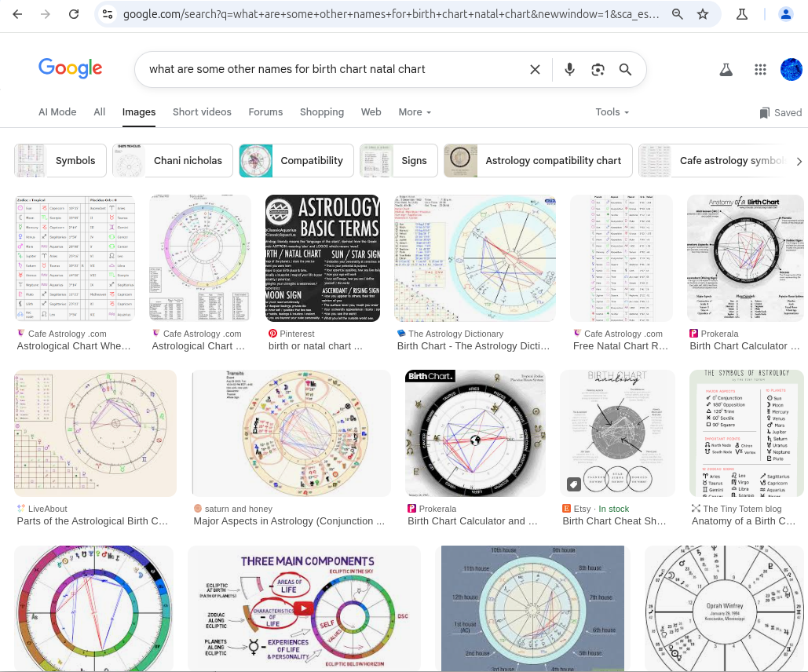Open Google Lens image search
808x672 pixels.
tap(598, 69)
